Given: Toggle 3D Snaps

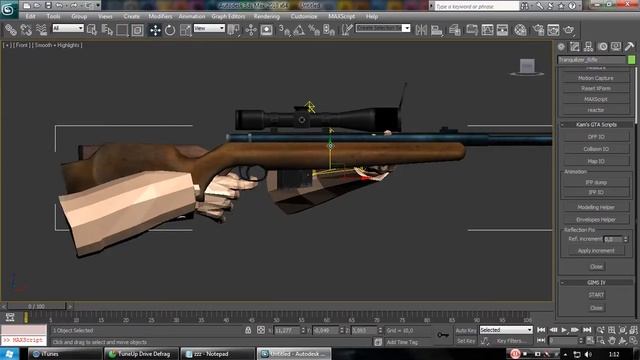Looking at the screenshot, I should (284, 30).
